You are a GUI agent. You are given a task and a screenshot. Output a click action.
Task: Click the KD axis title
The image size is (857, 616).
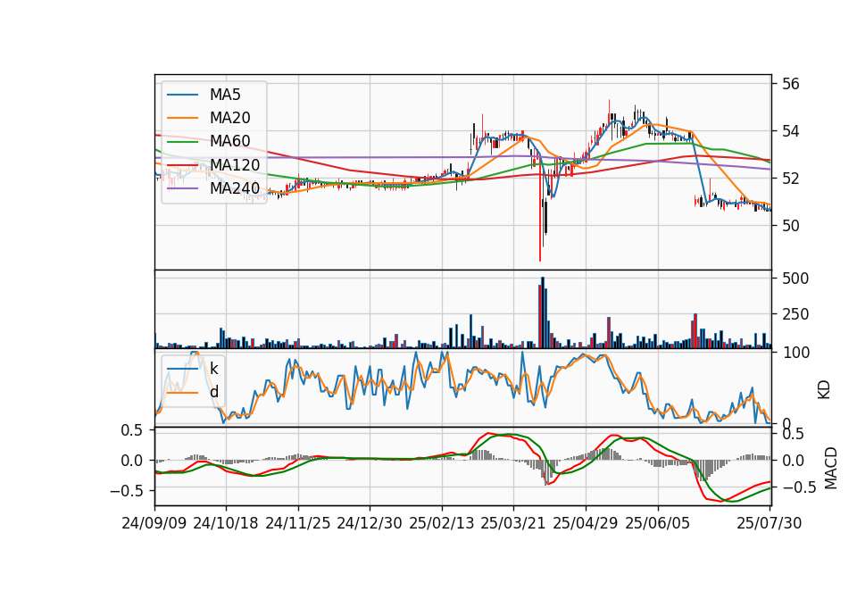point(824,390)
